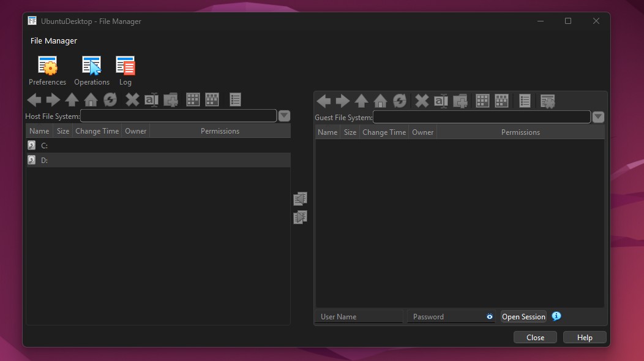The width and height of the screenshot is (644, 361).
Task: Open the Guest File System path dropdown
Action: (598, 117)
